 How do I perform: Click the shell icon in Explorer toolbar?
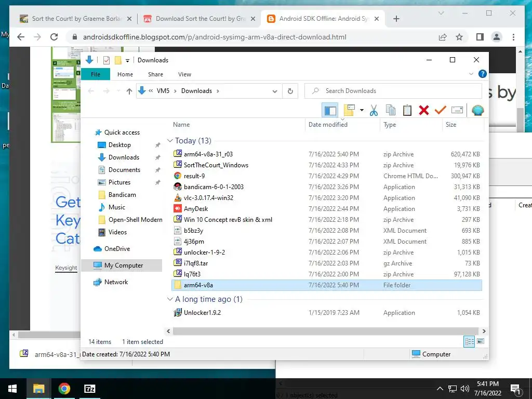pyautogui.click(x=477, y=110)
